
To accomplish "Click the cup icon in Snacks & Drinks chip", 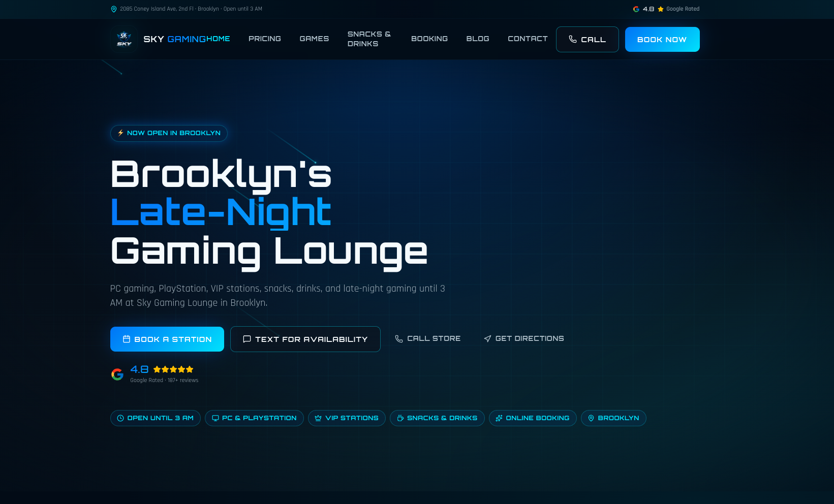I will coord(400,418).
